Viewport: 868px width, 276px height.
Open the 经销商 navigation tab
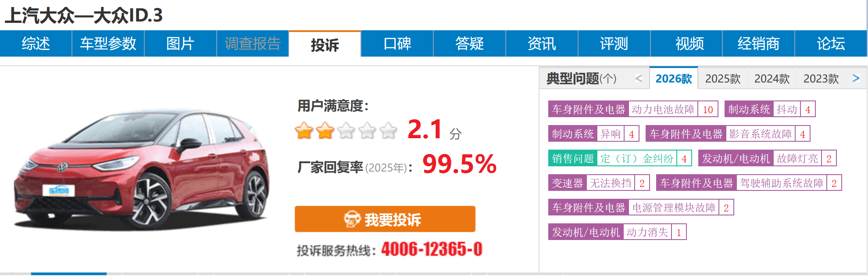[x=759, y=43]
